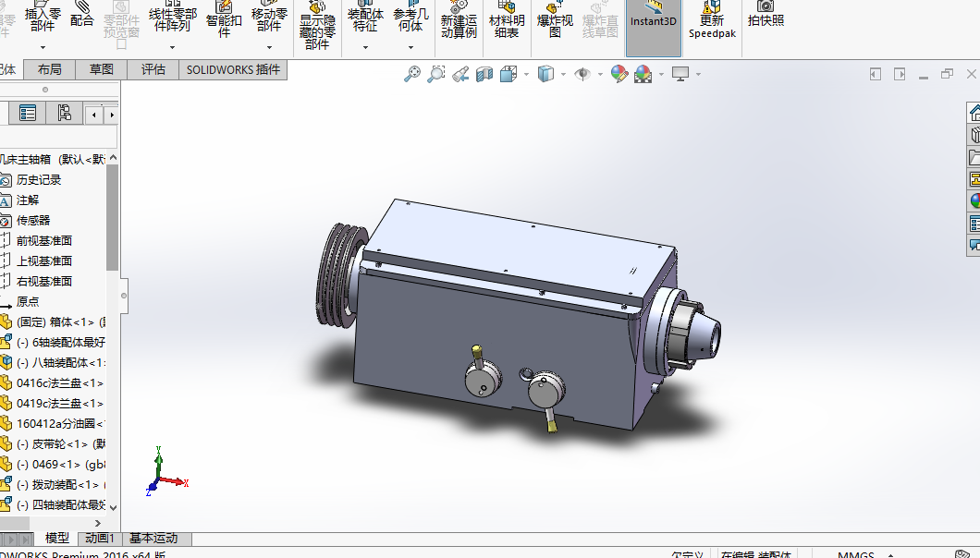Open SOLIDWORKS Resources home icon in task pane

[x=974, y=113]
